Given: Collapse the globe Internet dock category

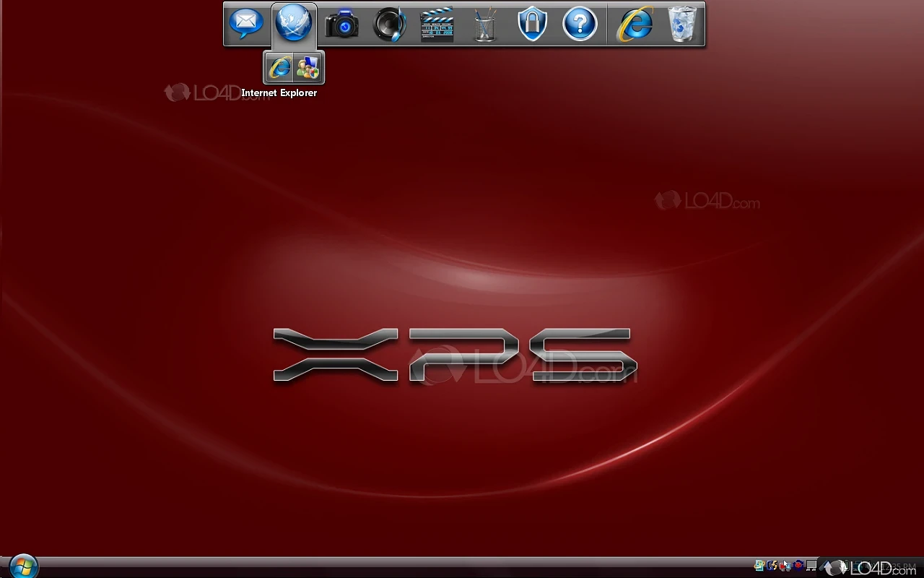Looking at the screenshot, I should pyautogui.click(x=294, y=24).
